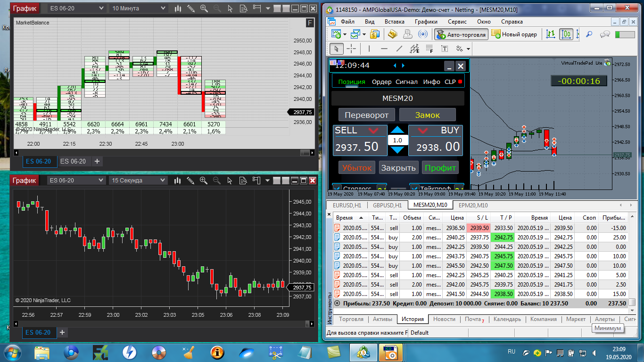Open the Новости tab
This screenshot has height=362, width=644.
(x=444, y=319)
